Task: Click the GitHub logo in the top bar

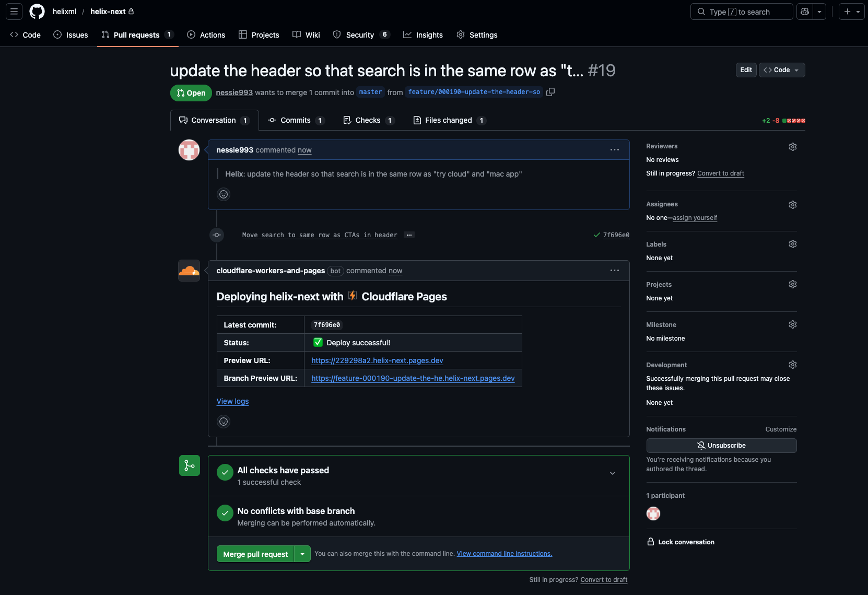Action: coord(37,11)
